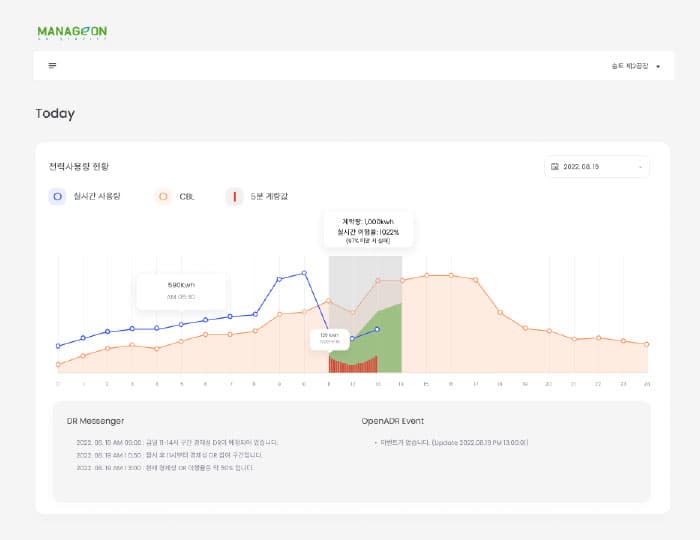Screen dimensions: 700x540
Task: Click the red bar legend marker
Action: click(235, 196)
